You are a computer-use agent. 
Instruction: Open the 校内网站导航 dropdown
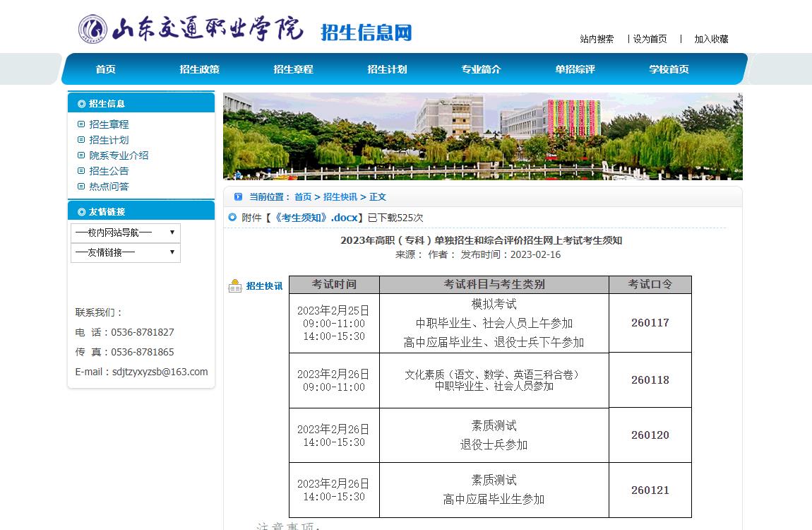[x=126, y=232]
